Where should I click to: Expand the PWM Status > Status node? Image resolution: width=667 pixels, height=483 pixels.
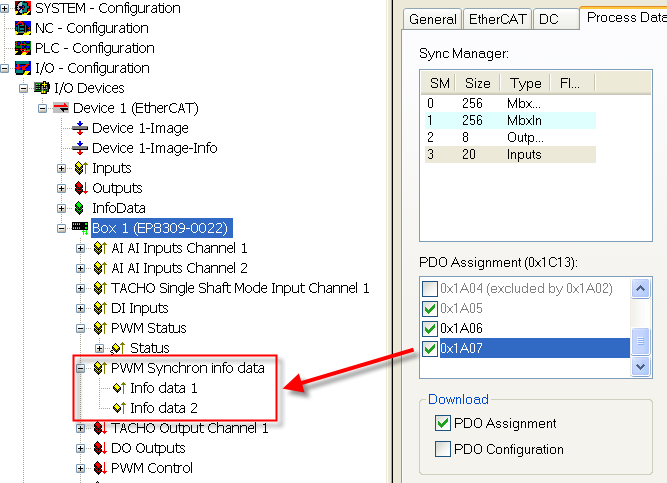coord(99,349)
